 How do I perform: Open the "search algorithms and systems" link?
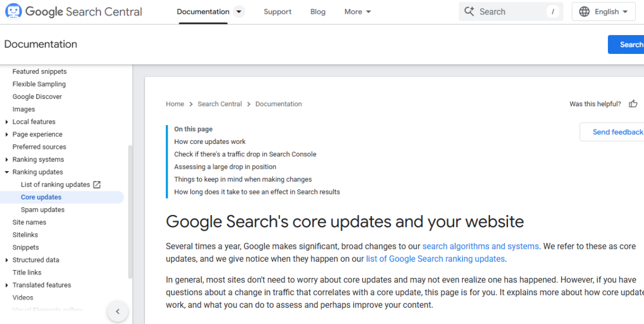point(480,246)
